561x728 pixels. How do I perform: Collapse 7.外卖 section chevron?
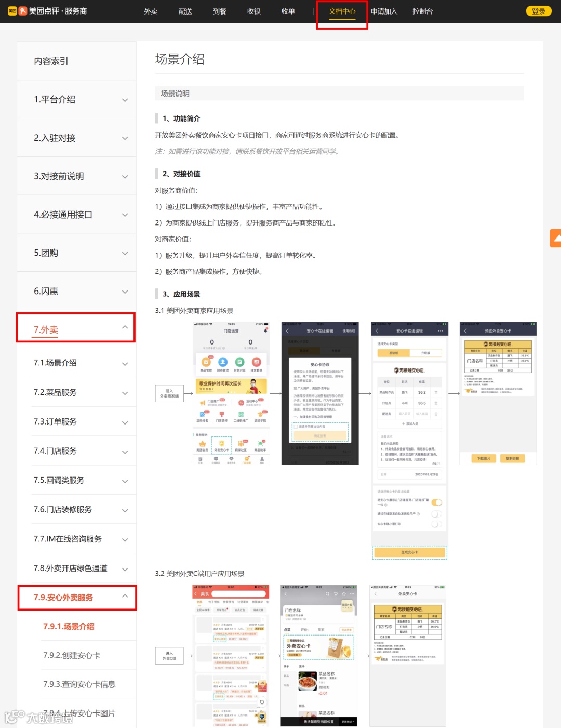coord(125,327)
